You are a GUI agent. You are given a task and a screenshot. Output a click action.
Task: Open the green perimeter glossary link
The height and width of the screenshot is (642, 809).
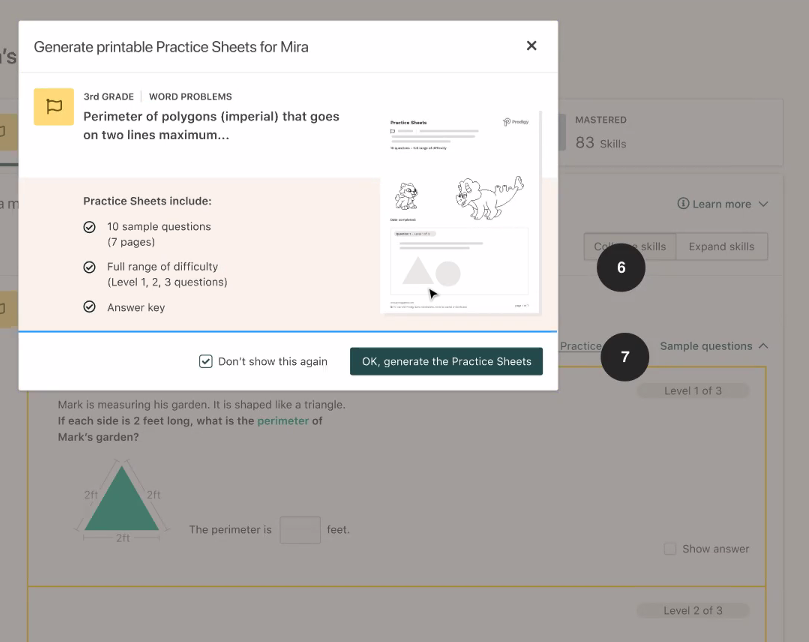[x=283, y=421]
